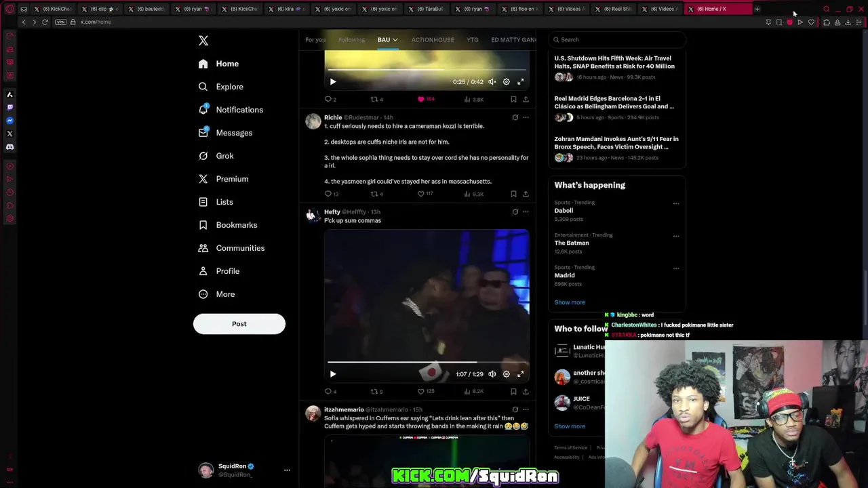Switch to the Following tab
The image size is (868, 488).
point(351,39)
